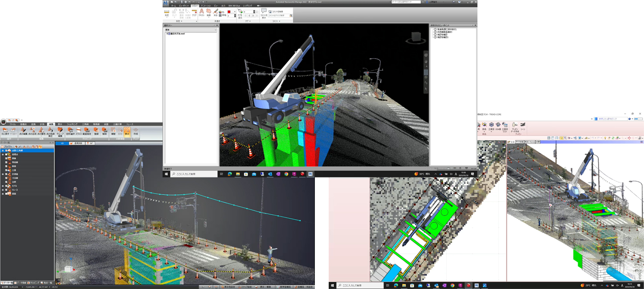Click the 視点:Home button in 3D view
Screen dimensions: 644x289
click(530, 142)
